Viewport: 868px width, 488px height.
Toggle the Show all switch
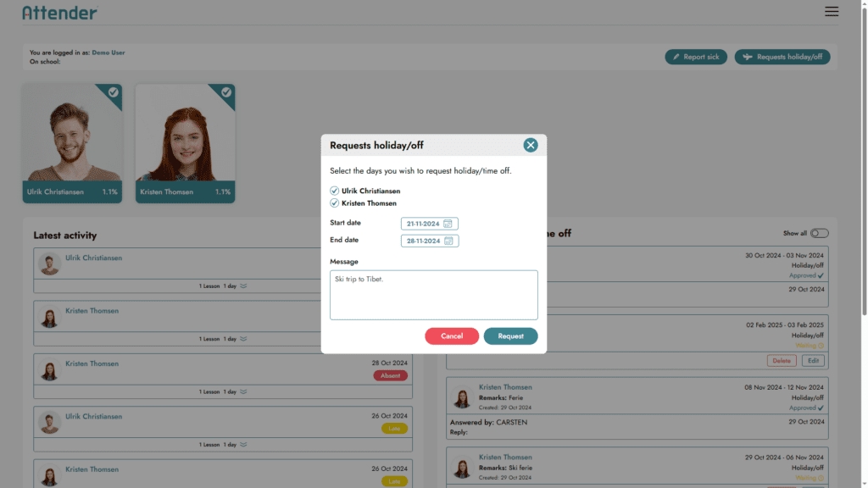819,233
